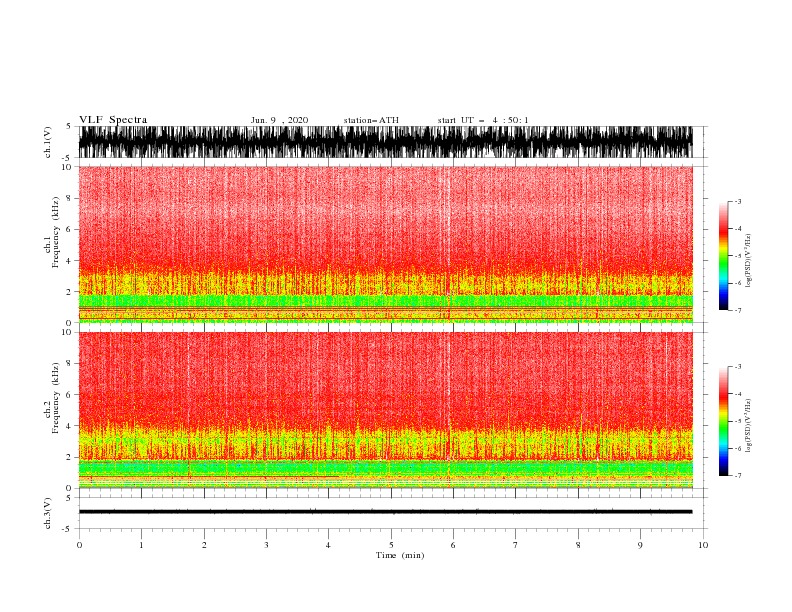792x612 pixels.
Task: Click the ch.1 frequency tick label "10"
Action: 66,167
